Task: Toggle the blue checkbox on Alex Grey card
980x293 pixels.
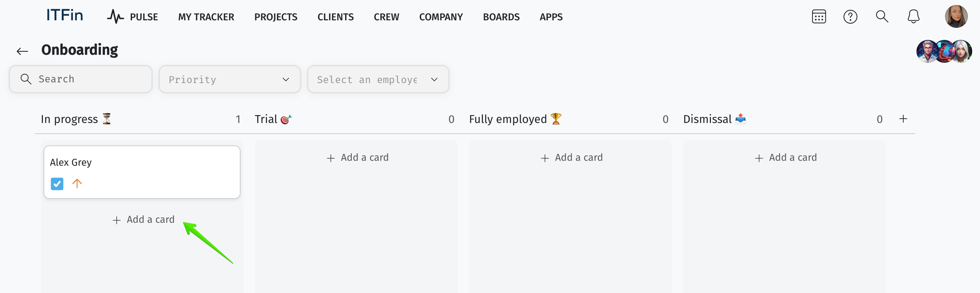Action: click(57, 184)
